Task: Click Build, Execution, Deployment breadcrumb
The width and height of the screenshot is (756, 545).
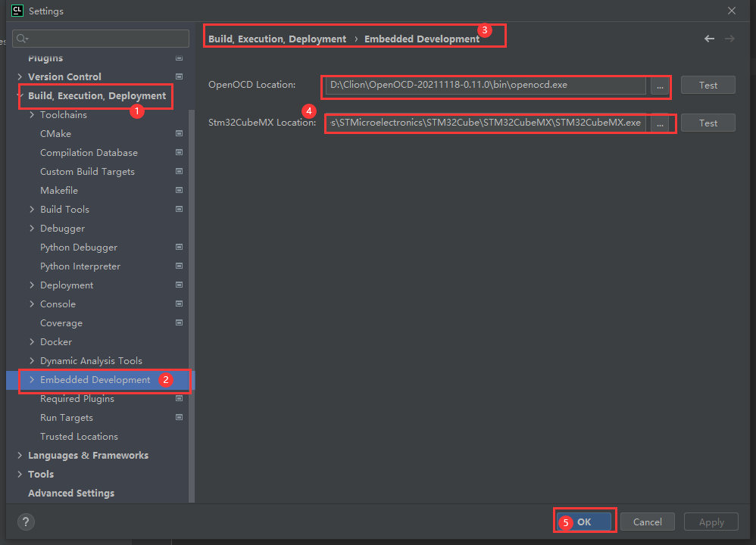Action: pyautogui.click(x=277, y=39)
